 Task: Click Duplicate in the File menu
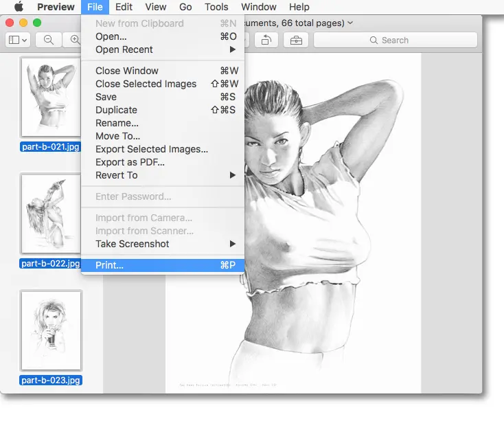(x=116, y=110)
